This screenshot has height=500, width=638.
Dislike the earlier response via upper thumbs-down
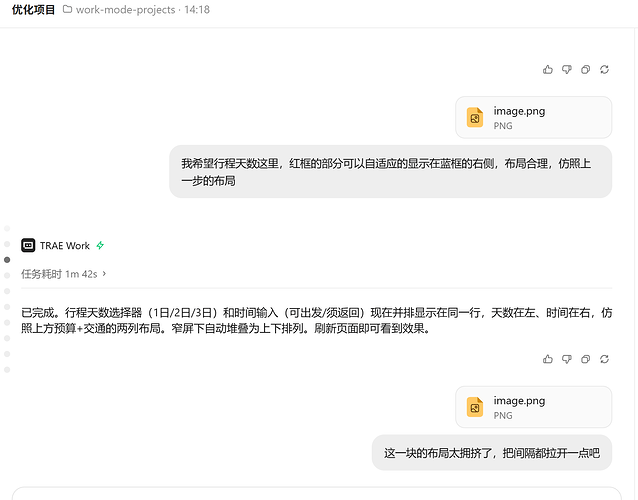tap(566, 70)
